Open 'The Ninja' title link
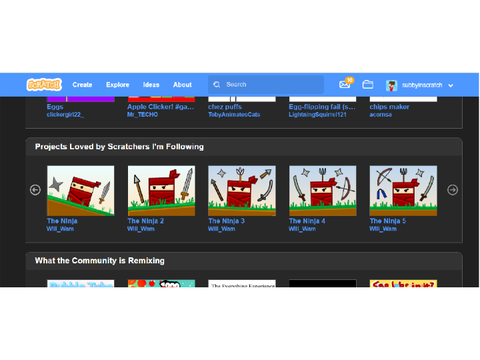480x360 pixels. coord(62,221)
